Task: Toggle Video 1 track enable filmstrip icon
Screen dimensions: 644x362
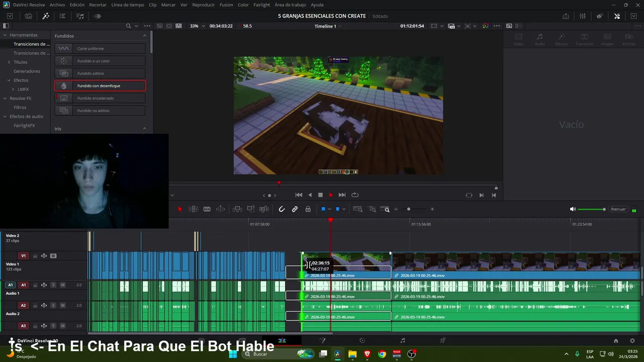Action: pyautogui.click(x=53, y=256)
